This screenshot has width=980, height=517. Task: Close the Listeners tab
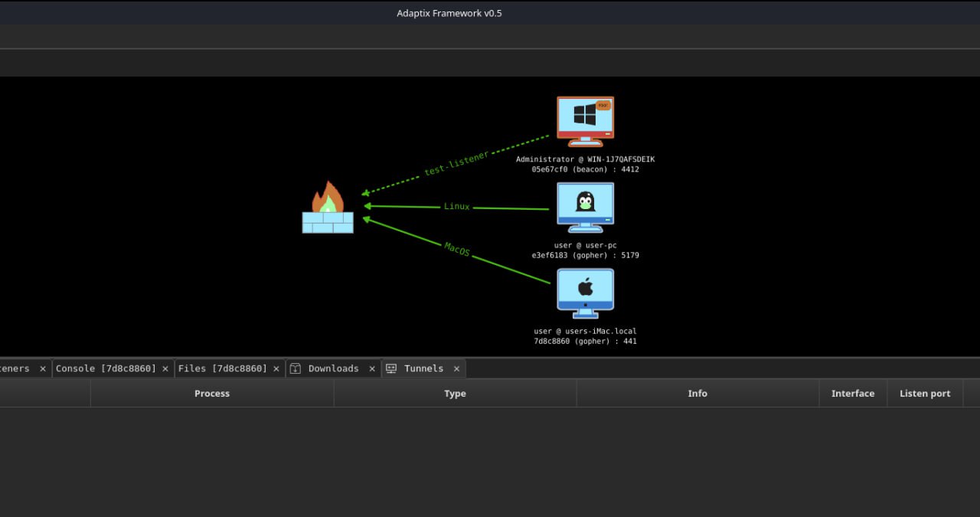point(43,368)
